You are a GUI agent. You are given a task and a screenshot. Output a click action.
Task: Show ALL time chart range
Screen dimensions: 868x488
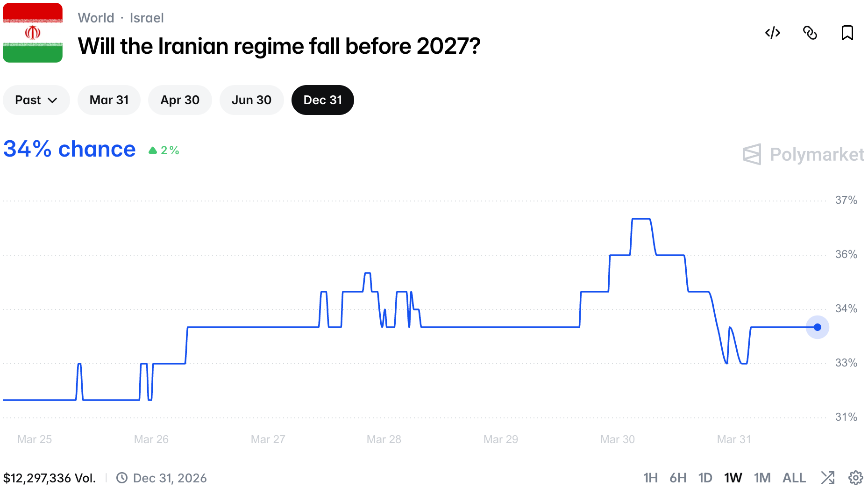coord(794,478)
